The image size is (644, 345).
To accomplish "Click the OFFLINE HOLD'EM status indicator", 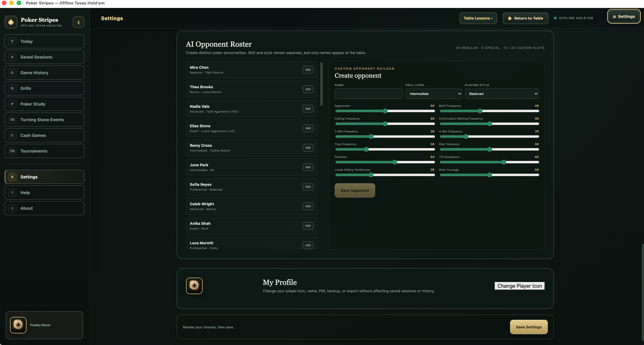I will coord(574,18).
